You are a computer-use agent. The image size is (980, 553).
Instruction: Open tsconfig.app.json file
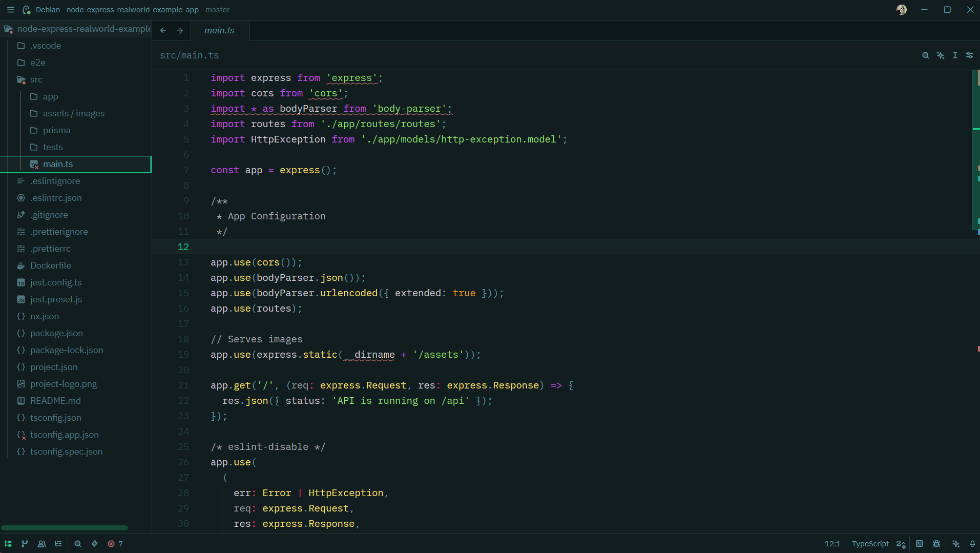click(76, 435)
